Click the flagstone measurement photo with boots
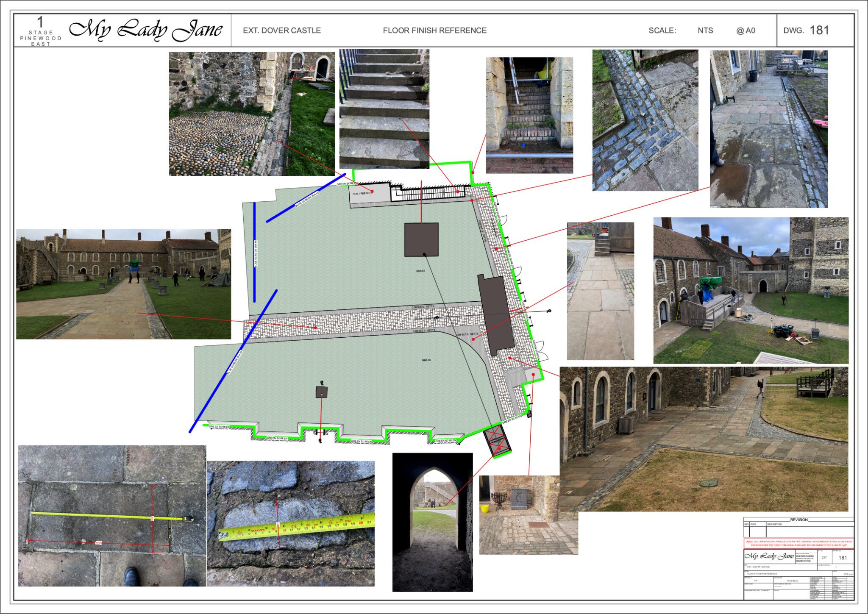This screenshot has height=614, width=868. pyautogui.click(x=112, y=516)
